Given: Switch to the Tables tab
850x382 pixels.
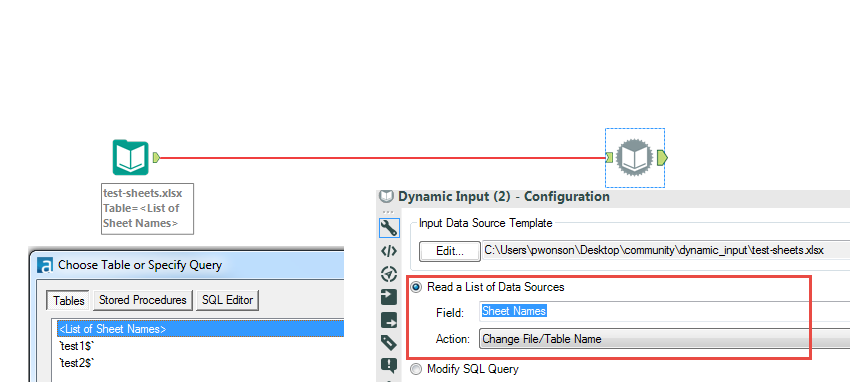Looking at the screenshot, I should 69,300.
